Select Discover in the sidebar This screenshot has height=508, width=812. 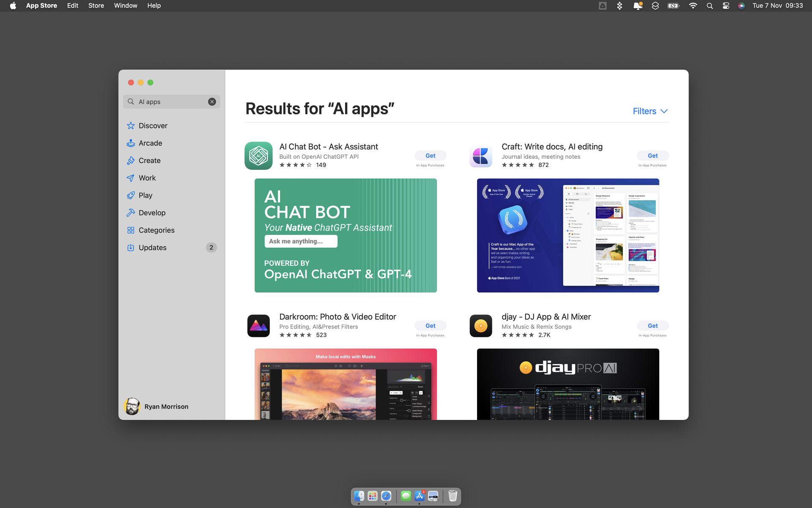[x=153, y=125]
